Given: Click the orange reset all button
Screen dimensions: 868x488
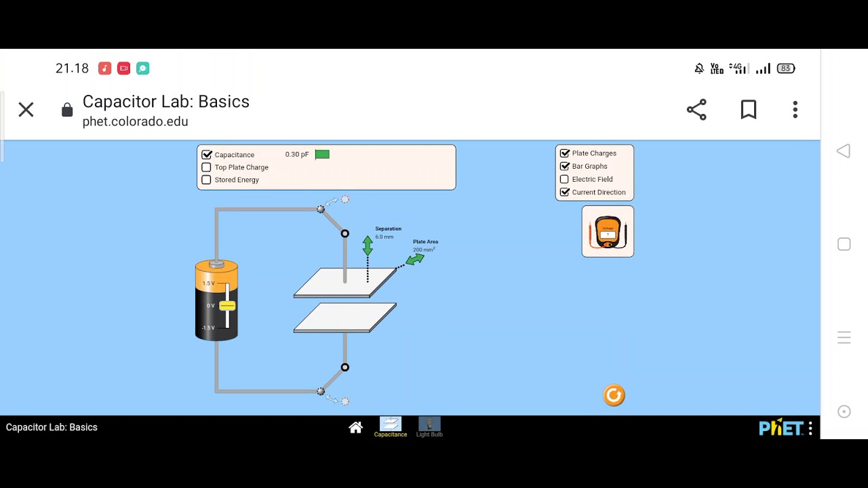Looking at the screenshot, I should point(614,395).
